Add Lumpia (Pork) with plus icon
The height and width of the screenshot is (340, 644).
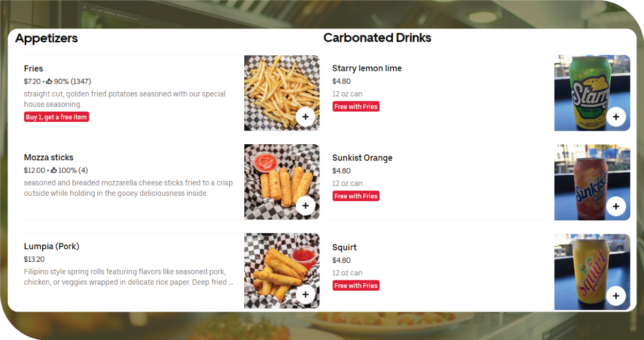[x=305, y=294]
